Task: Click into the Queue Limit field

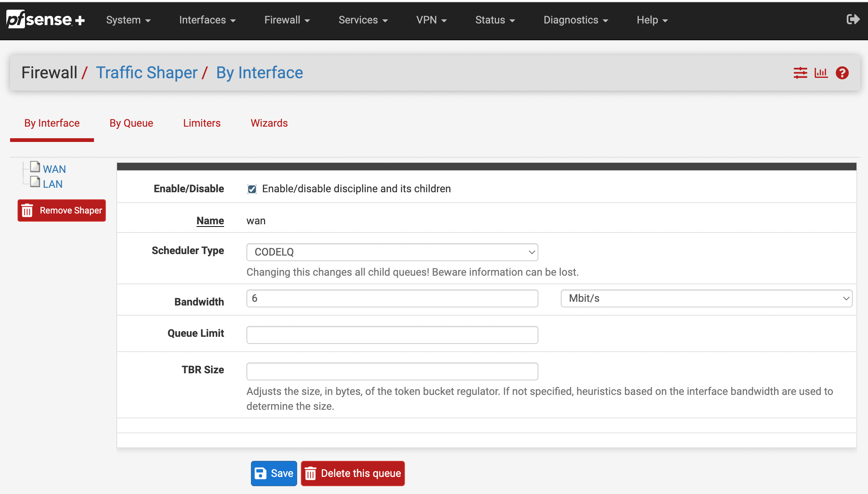Action: pyautogui.click(x=392, y=335)
